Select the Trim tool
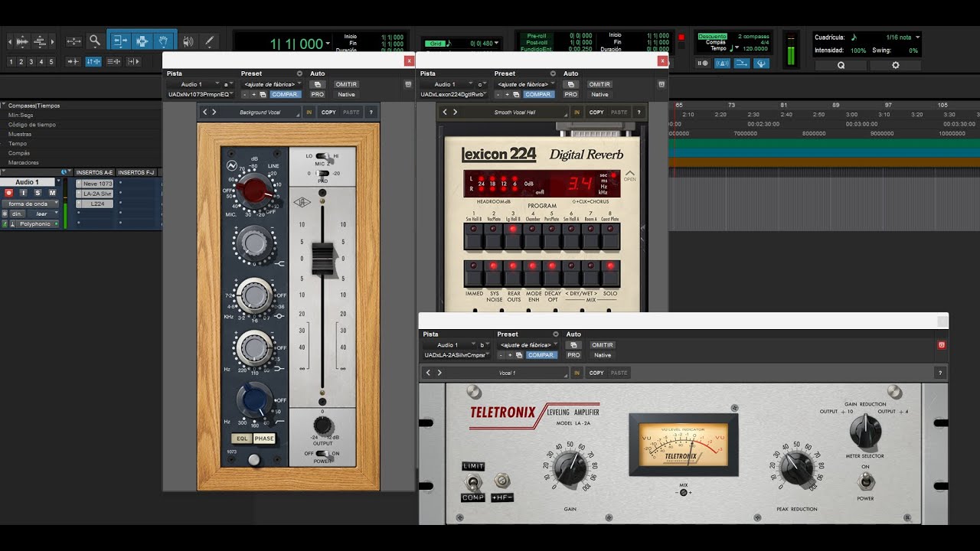The width and height of the screenshot is (980, 551). click(119, 41)
